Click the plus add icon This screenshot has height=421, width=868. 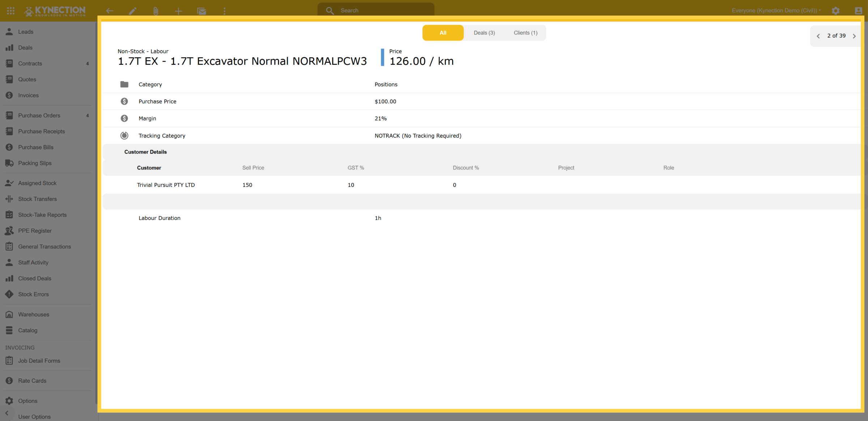[178, 11]
